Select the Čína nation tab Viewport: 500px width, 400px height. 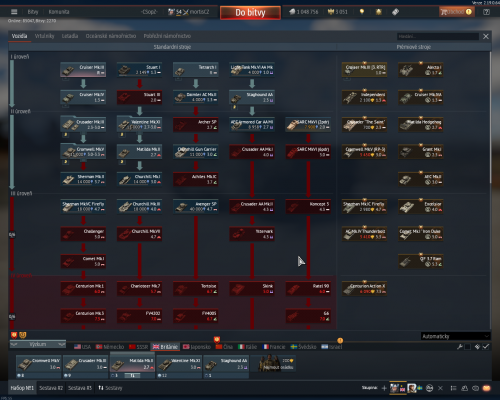[x=224, y=347]
